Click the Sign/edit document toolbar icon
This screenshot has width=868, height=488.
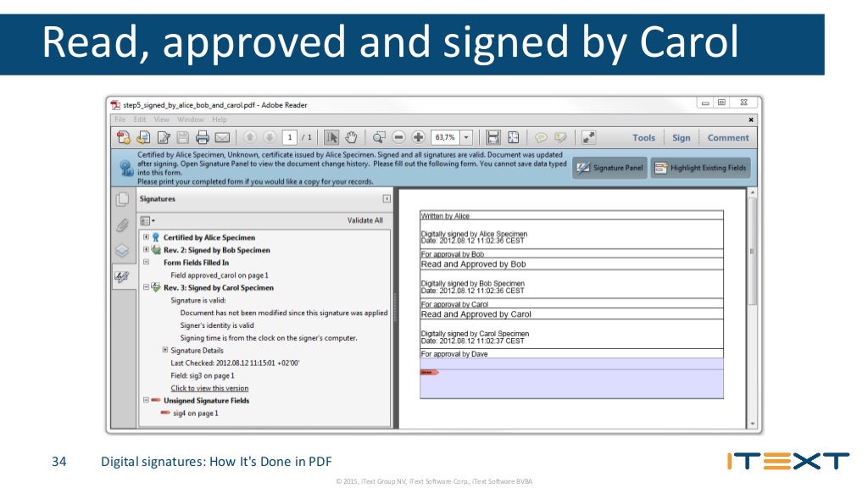(164, 137)
